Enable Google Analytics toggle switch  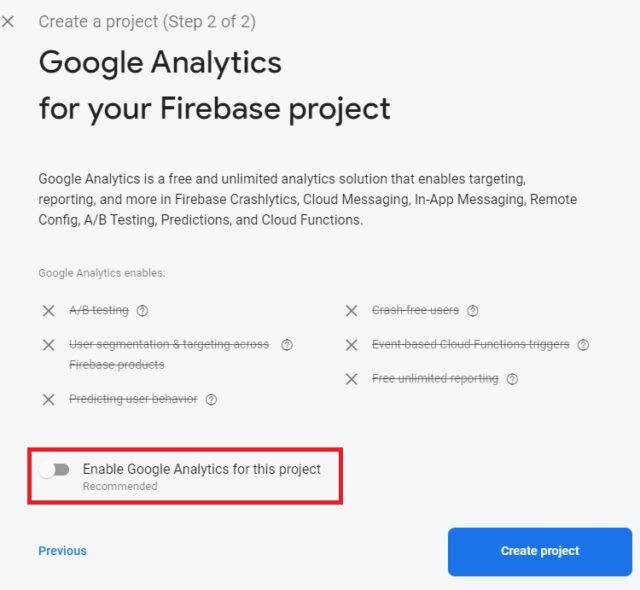coord(54,469)
